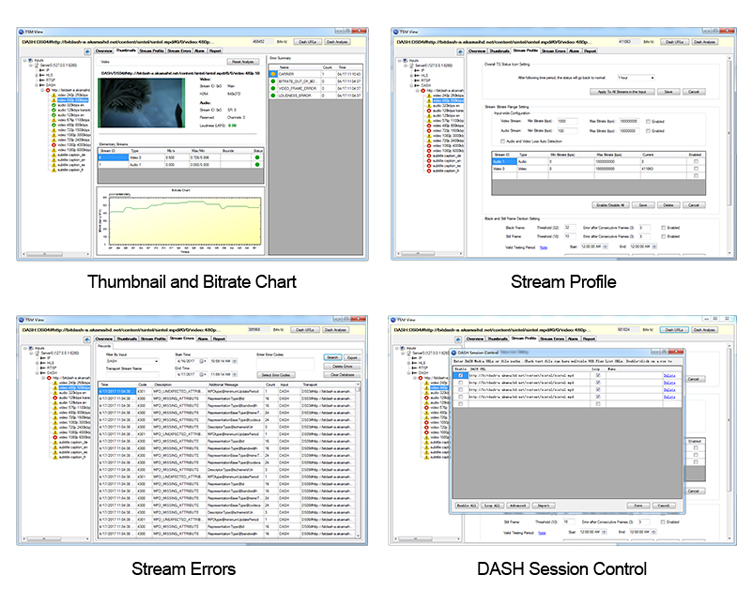Click Dash URLs button in DASH Session Control window

coord(674,330)
